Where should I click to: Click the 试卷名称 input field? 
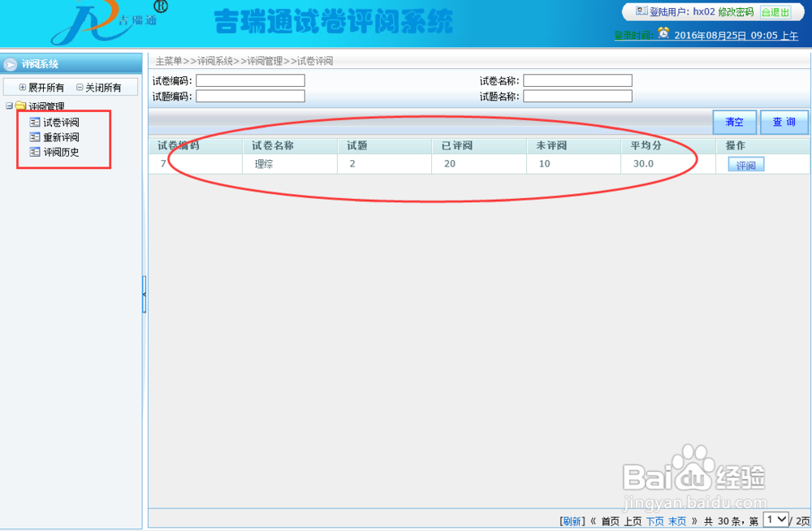[x=577, y=80]
